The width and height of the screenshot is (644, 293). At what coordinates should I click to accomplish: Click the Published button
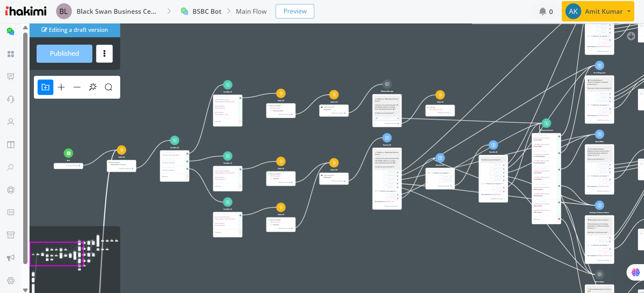tap(64, 54)
